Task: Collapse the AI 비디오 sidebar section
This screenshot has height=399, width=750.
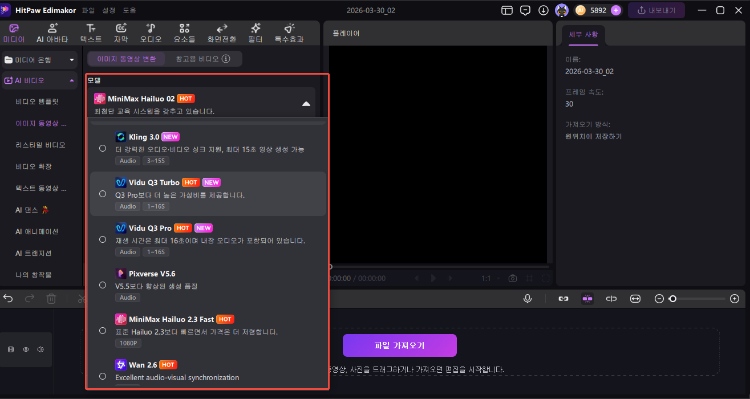Action: 40,80
